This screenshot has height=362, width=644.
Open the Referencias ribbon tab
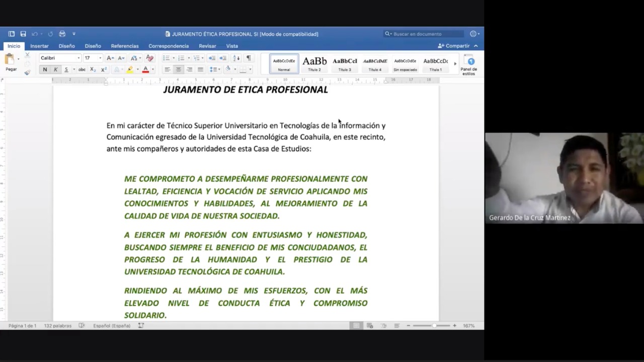pyautogui.click(x=125, y=46)
